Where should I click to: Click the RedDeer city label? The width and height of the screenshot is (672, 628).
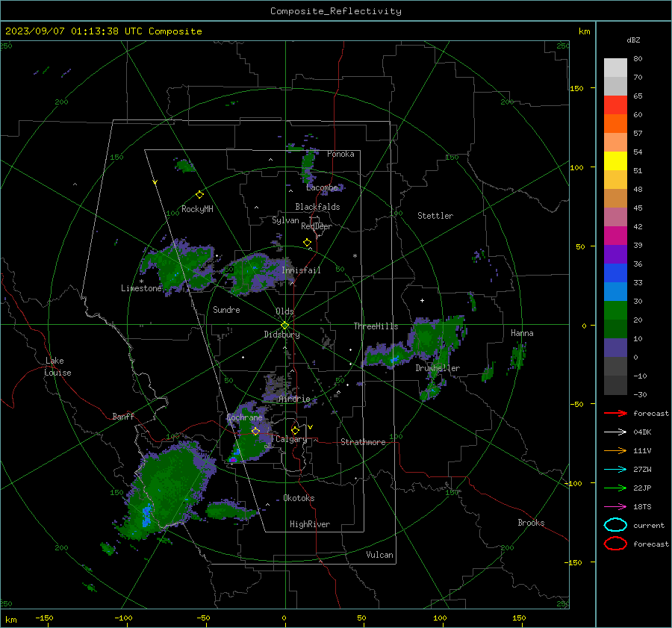317,226
